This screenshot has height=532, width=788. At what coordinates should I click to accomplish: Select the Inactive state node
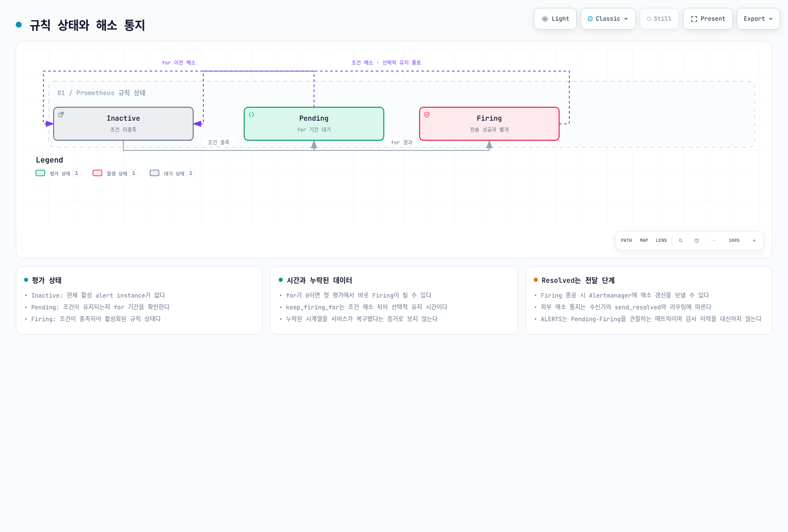click(x=123, y=124)
